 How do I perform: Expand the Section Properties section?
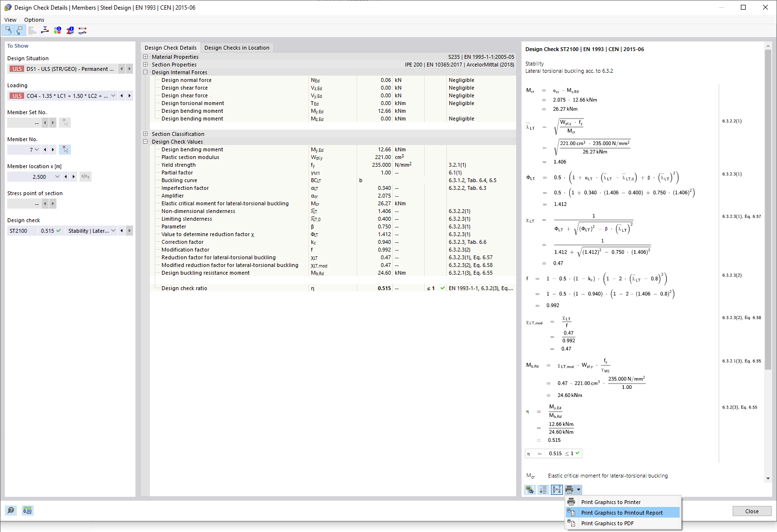[x=146, y=65]
